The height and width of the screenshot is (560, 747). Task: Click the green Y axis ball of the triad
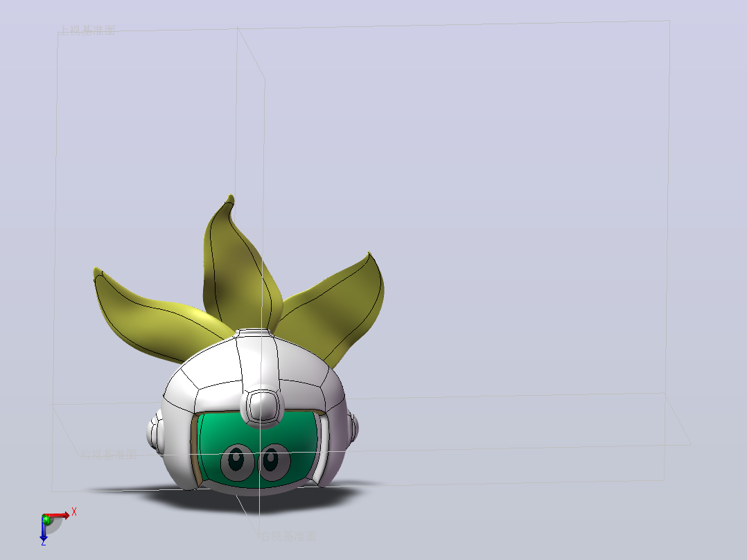[46, 520]
